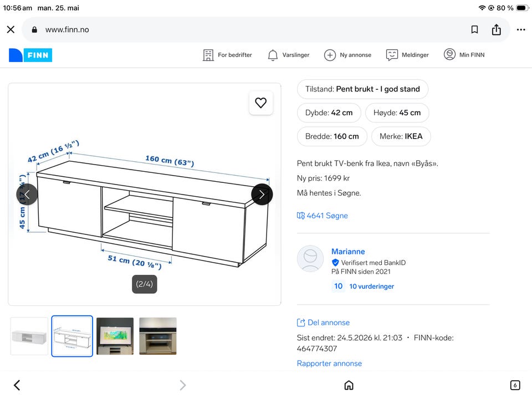Close the browser tab with X
The image size is (532, 399).
pyautogui.click(x=11, y=29)
